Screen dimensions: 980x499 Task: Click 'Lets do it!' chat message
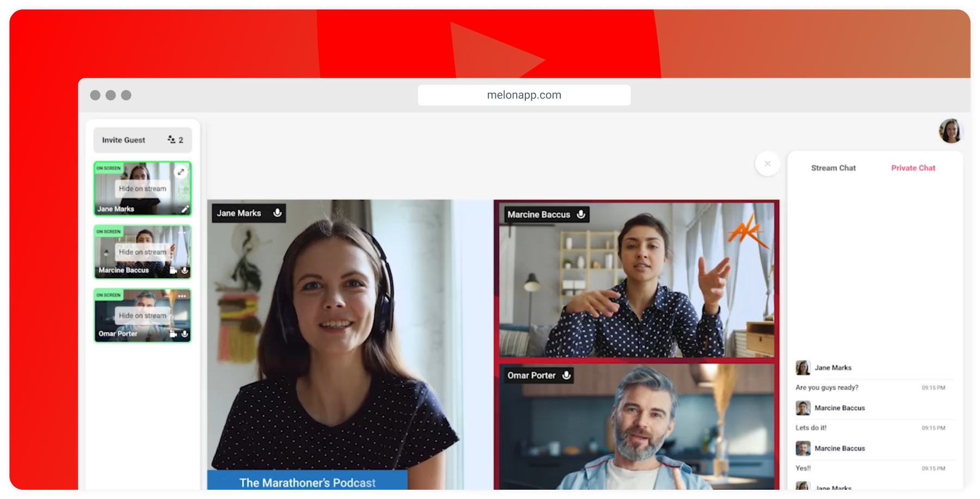[811, 428]
